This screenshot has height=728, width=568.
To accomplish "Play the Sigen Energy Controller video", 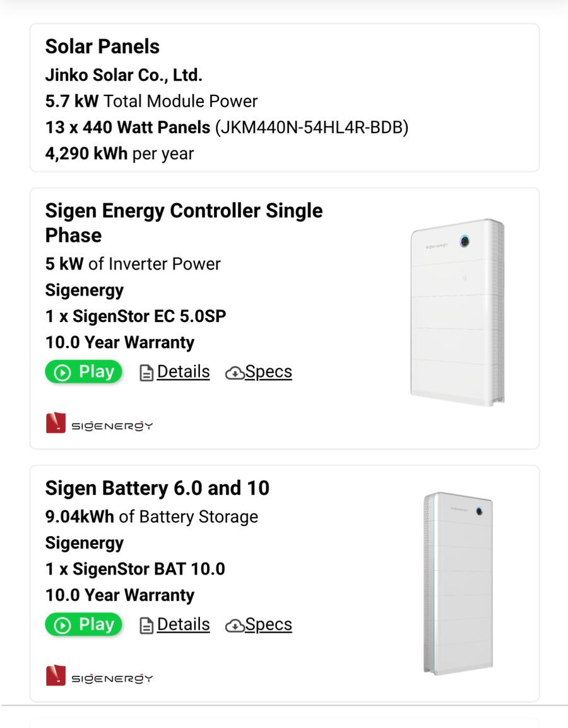I will point(83,372).
